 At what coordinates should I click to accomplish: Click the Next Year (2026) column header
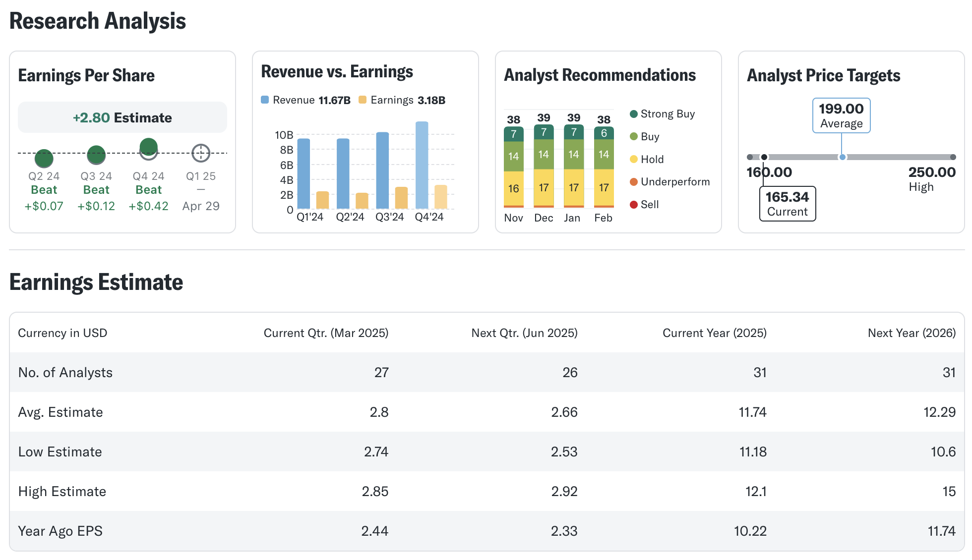pos(911,333)
